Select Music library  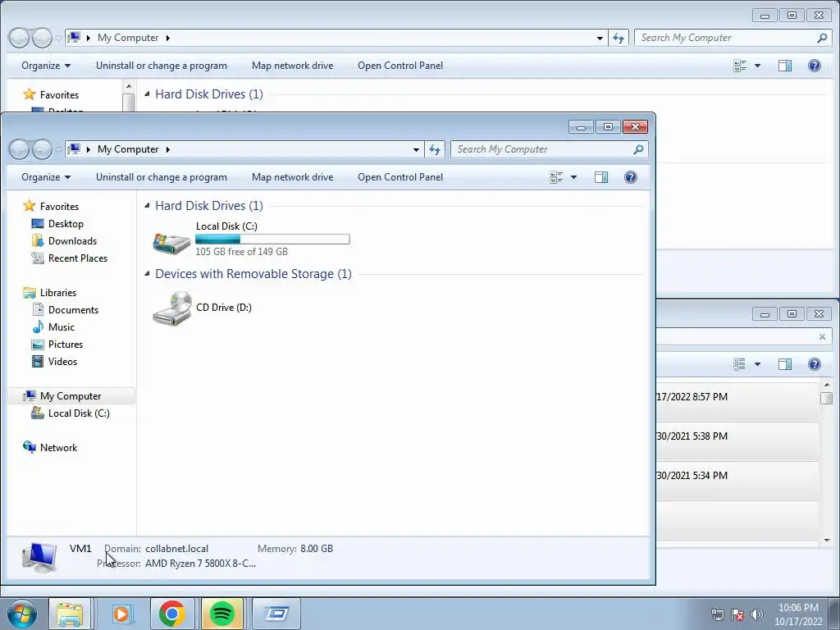(61, 326)
